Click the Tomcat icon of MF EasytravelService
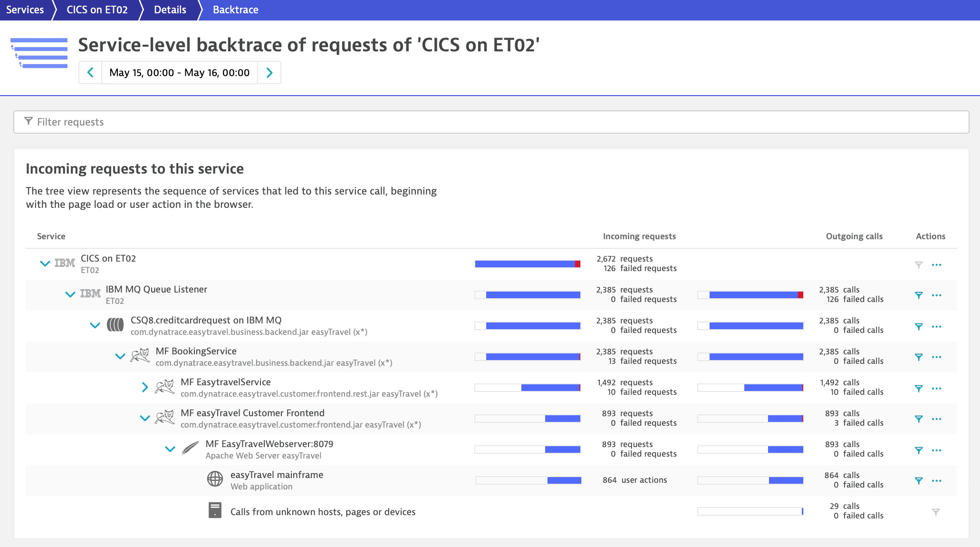The height and width of the screenshot is (547, 980). coord(165,386)
